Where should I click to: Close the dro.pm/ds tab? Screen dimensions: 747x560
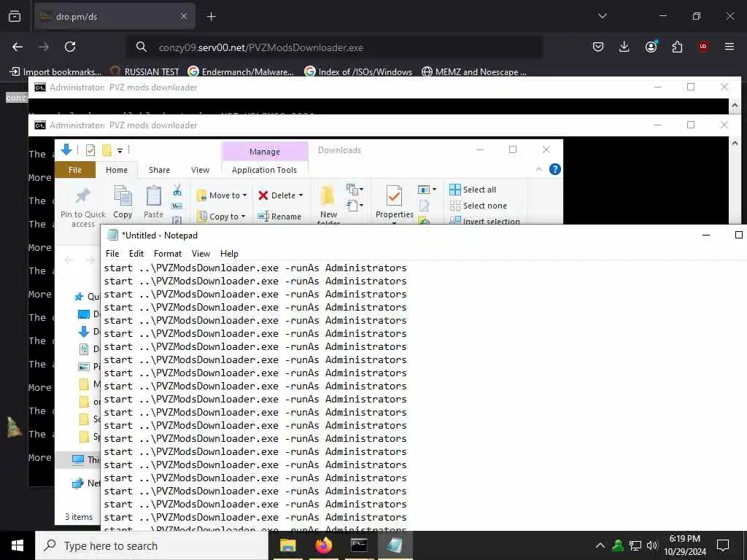[184, 17]
